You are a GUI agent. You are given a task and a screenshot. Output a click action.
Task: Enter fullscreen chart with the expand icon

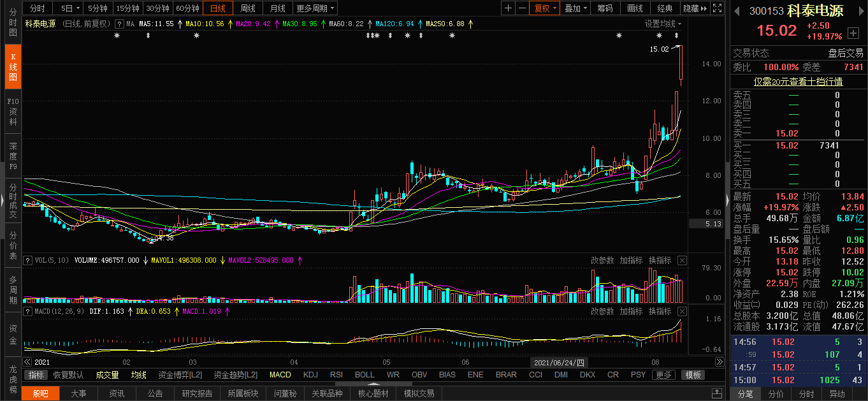pos(717,8)
